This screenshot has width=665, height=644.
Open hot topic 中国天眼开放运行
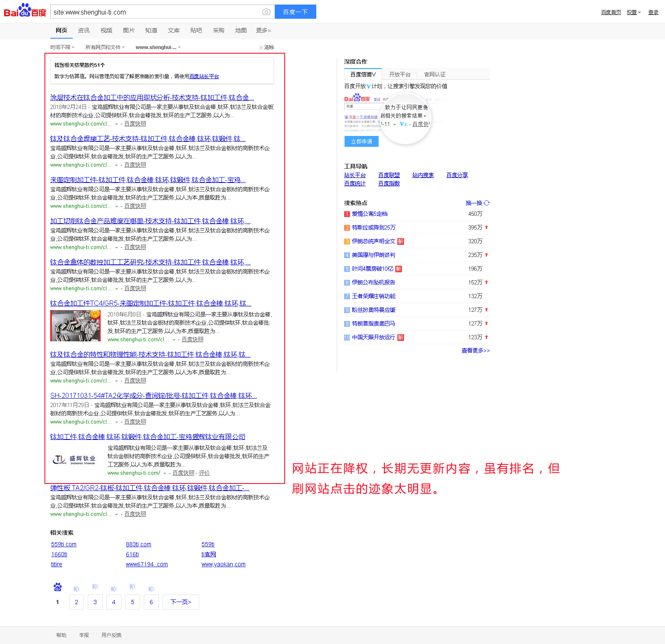[374, 337]
